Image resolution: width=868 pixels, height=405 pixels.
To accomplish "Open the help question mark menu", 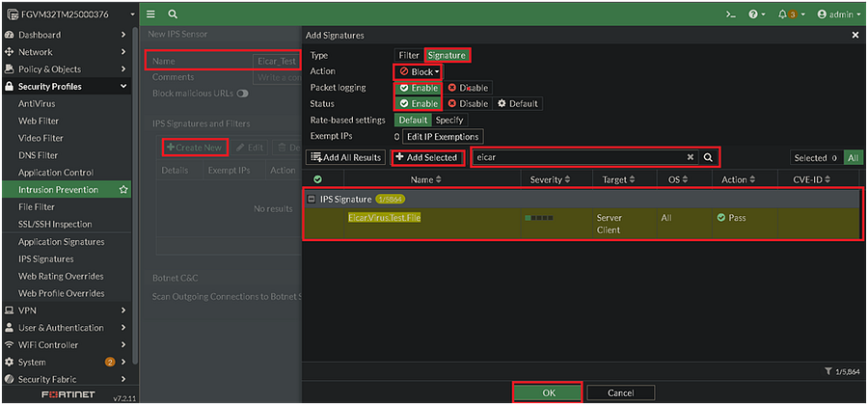I will (756, 14).
